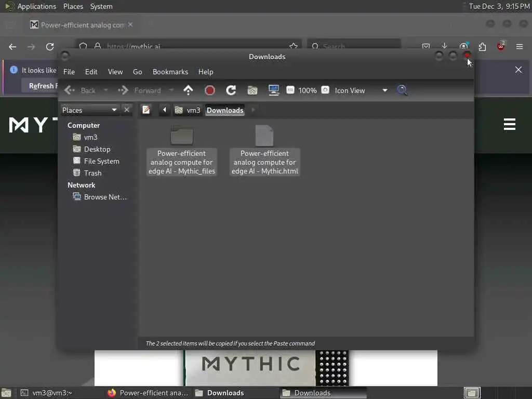Open the Edit menu
The height and width of the screenshot is (399, 532).
coord(91,72)
